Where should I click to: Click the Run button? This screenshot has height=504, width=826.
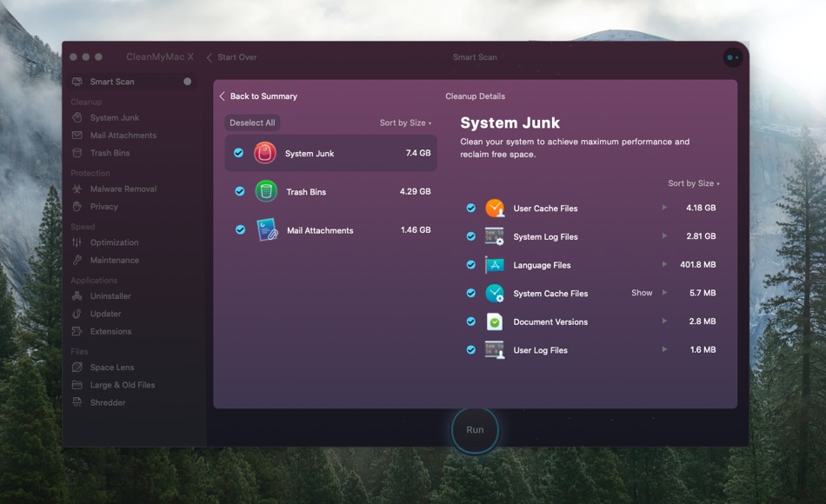[475, 430]
